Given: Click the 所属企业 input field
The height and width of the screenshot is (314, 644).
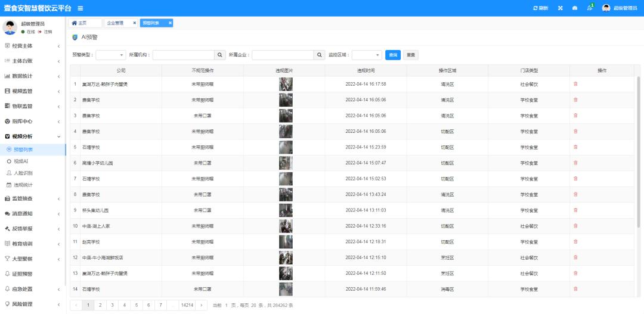Looking at the screenshot, I should coord(283,55).
